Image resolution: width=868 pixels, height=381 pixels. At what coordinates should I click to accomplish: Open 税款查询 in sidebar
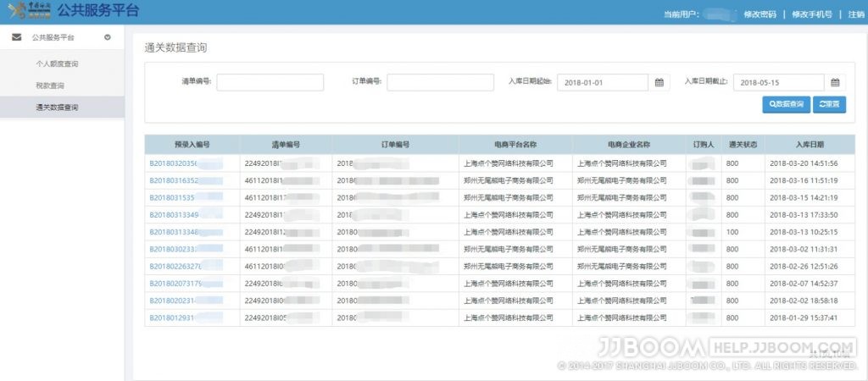[50, 86]
